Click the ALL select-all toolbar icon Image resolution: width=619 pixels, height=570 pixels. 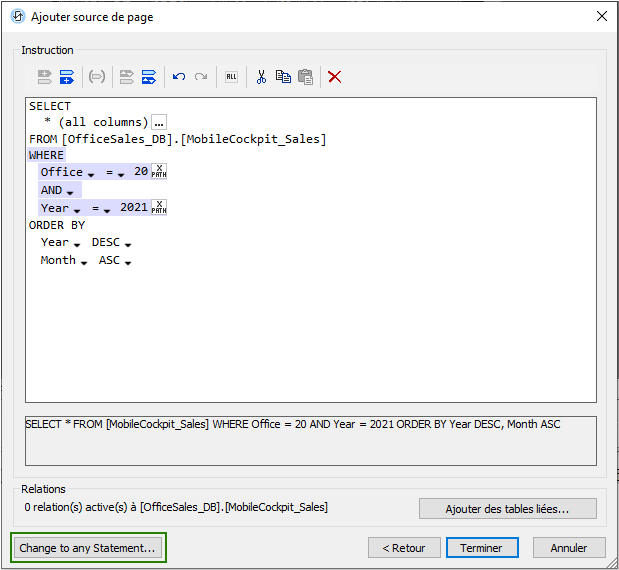tap(231, 77)
